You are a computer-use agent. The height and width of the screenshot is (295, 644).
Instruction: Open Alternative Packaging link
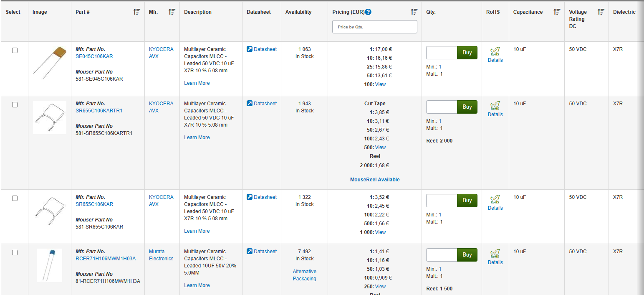click(x=304, y=275)
